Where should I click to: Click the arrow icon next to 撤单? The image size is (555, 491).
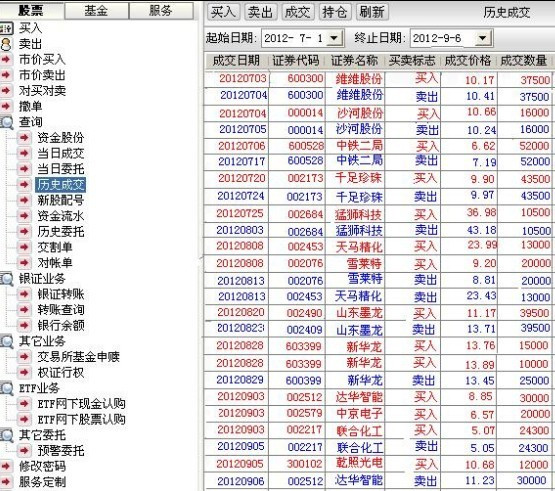tap(5, 106)
